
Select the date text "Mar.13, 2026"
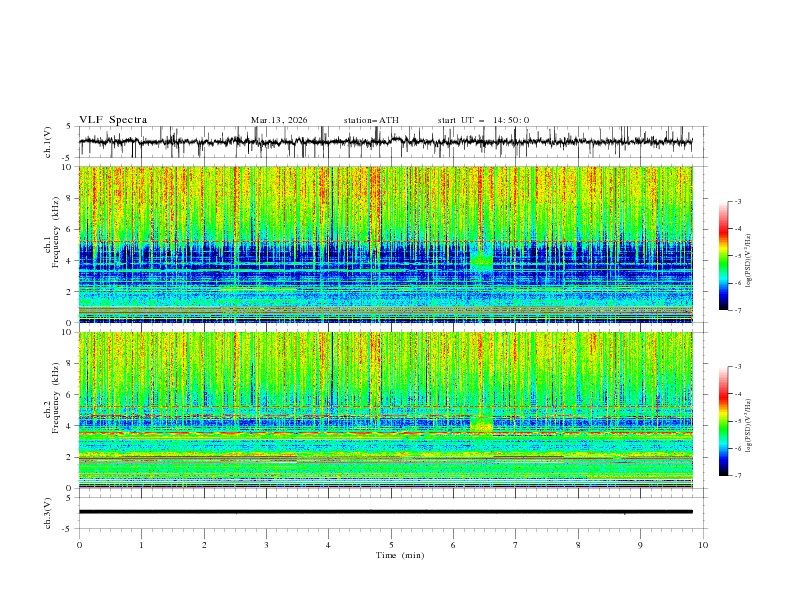(279, 120)
